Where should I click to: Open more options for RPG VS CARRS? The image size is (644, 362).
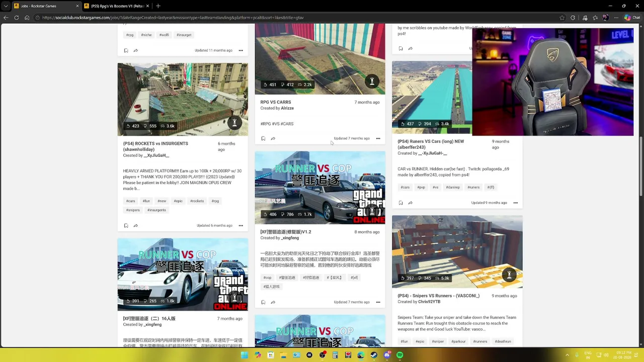[378, 139]
